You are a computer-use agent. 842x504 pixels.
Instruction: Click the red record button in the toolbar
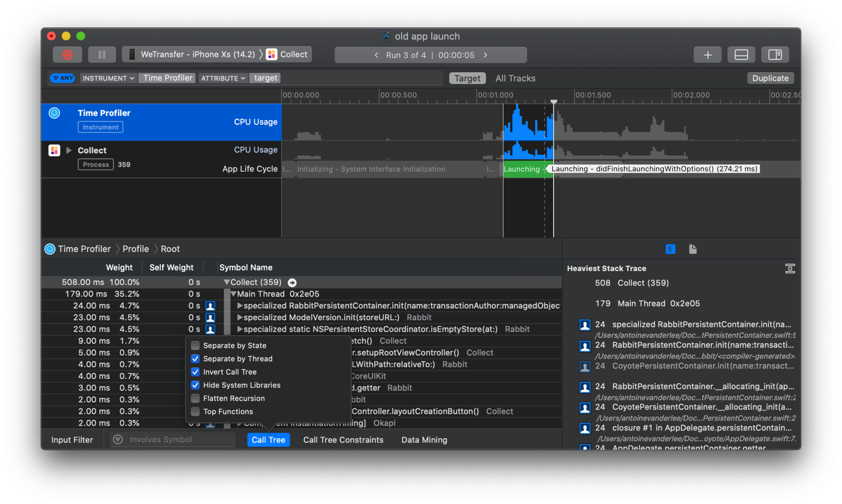(67, 54)
